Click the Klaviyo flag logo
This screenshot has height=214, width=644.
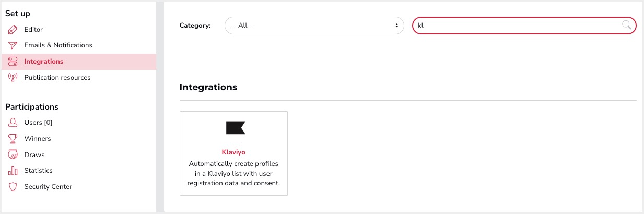coord(236,128)
